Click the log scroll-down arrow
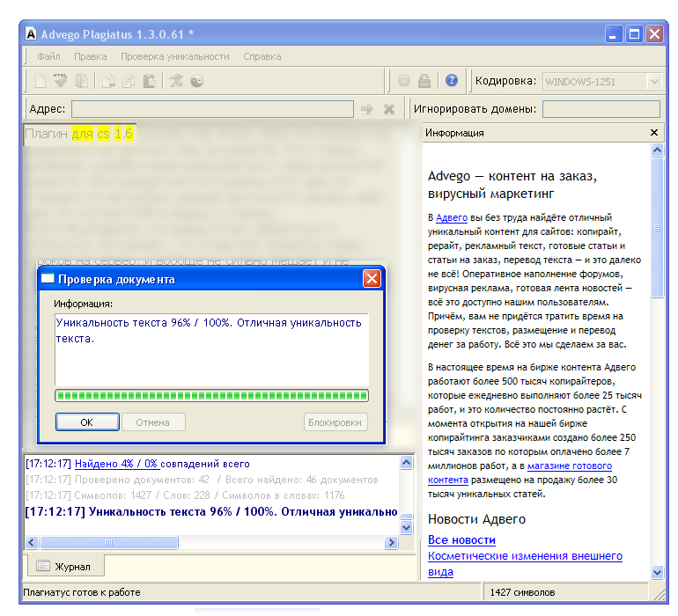This screenshot has width=678, height=616. [x=407, y=527]
